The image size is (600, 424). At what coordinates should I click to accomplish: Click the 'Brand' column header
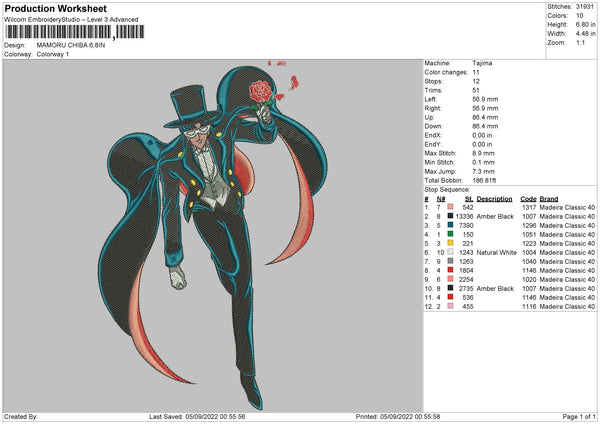coord(549,199)
